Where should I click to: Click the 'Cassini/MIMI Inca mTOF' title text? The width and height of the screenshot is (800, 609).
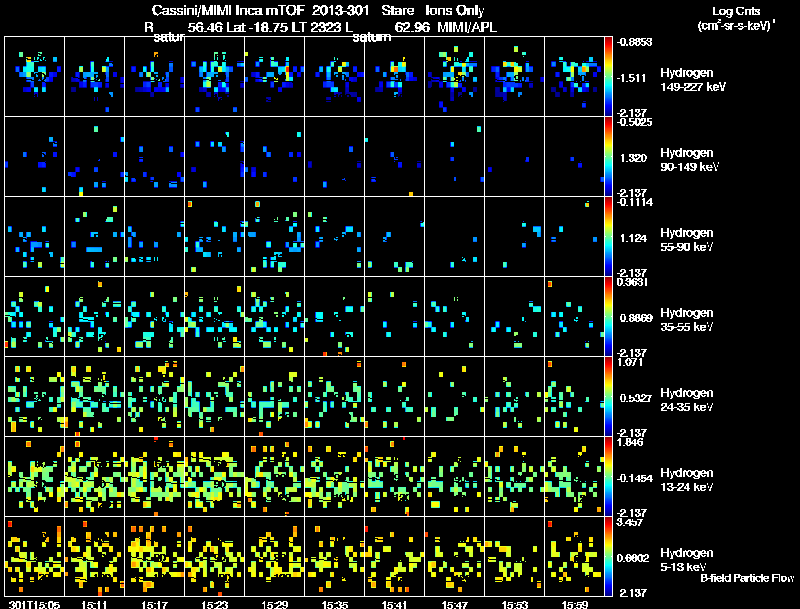tap(228, 11)
